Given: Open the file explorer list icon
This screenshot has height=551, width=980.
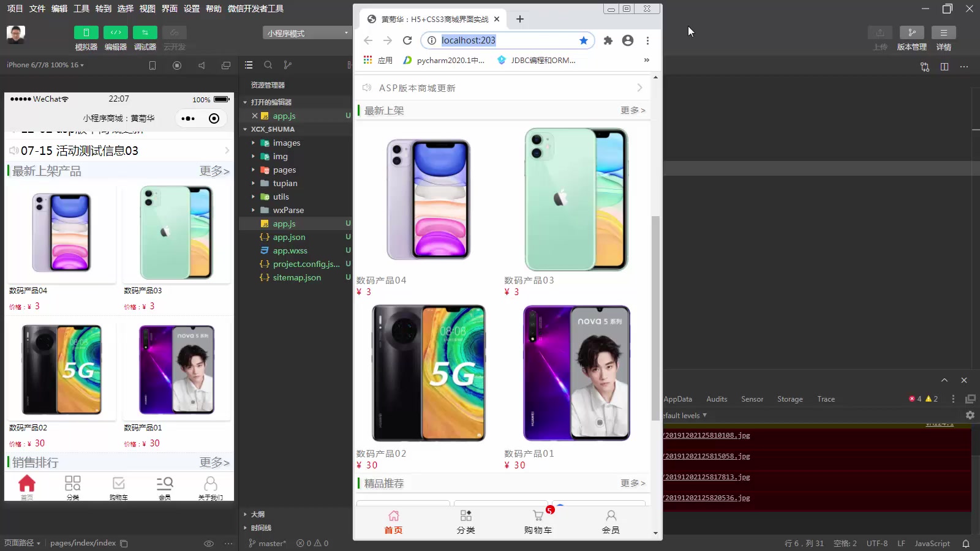Looking at the screenshot, I should point(249,65).
